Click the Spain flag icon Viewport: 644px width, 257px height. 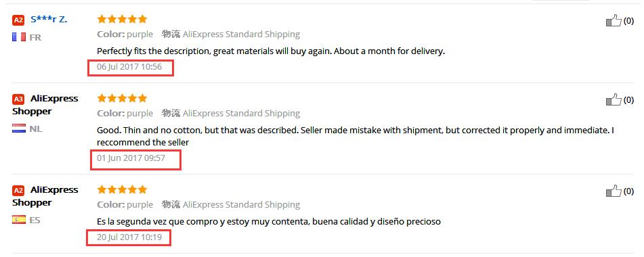coord(19,220)
